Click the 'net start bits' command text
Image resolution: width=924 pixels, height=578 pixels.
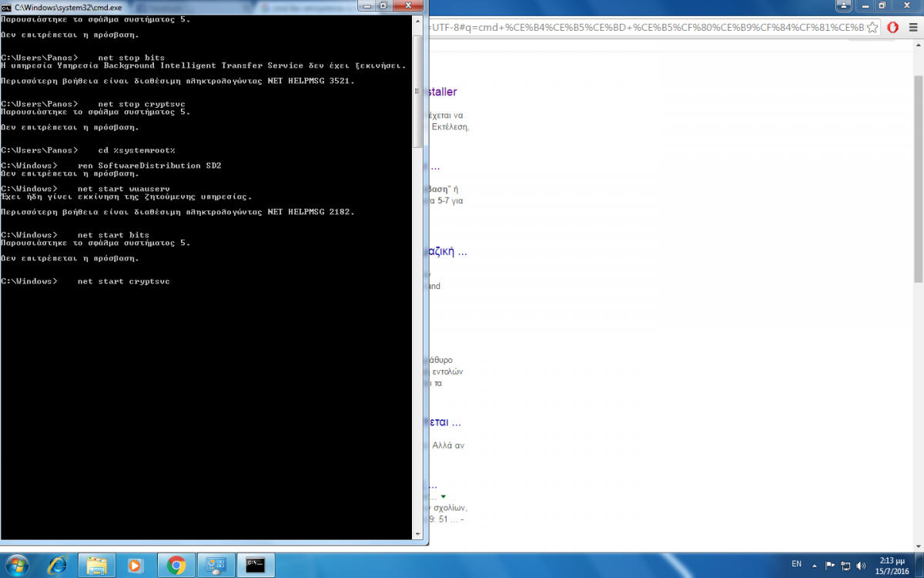[x=113, y=235]
